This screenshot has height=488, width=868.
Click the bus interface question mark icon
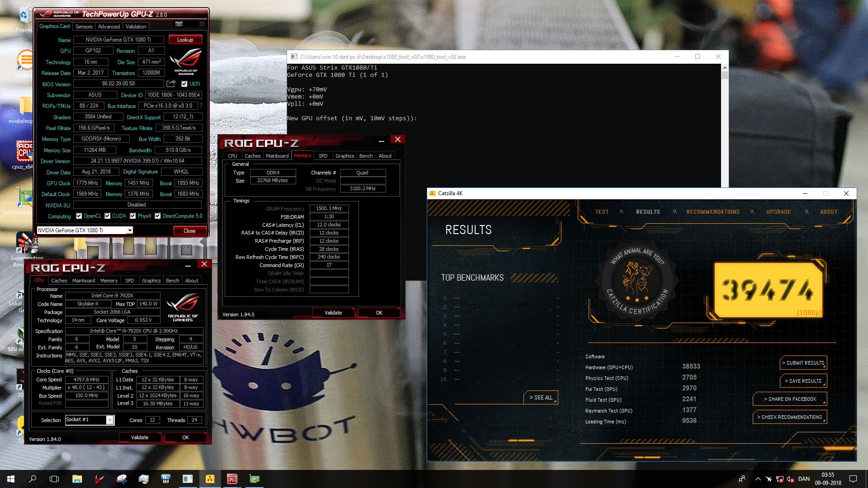point(201,106)
